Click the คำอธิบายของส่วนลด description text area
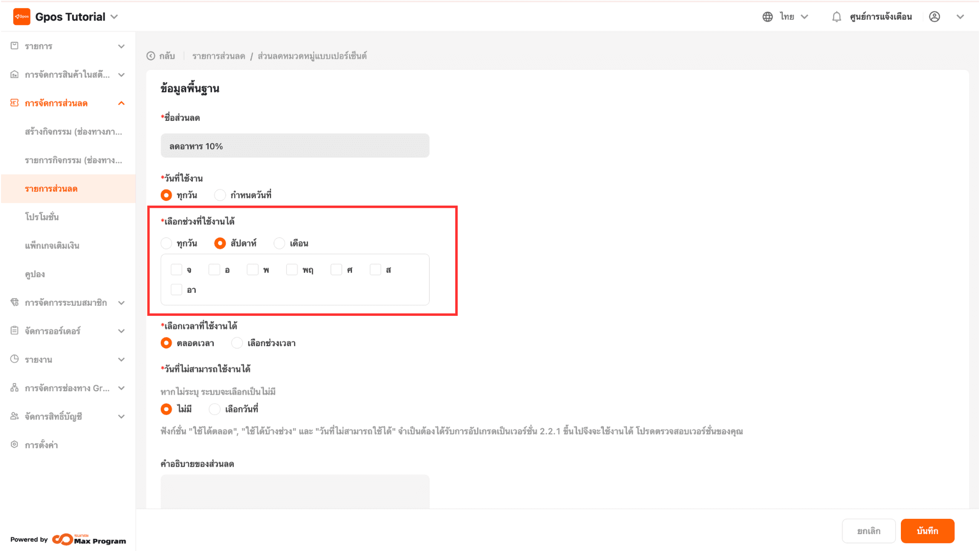The image size is (980, 551). coord(295,491)
